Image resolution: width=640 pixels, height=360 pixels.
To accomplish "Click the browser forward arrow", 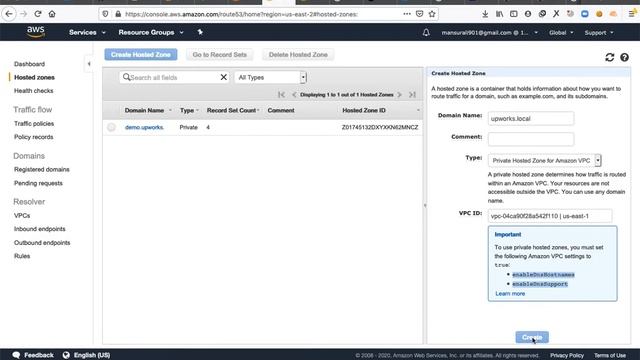I will (x=23, y=14).
